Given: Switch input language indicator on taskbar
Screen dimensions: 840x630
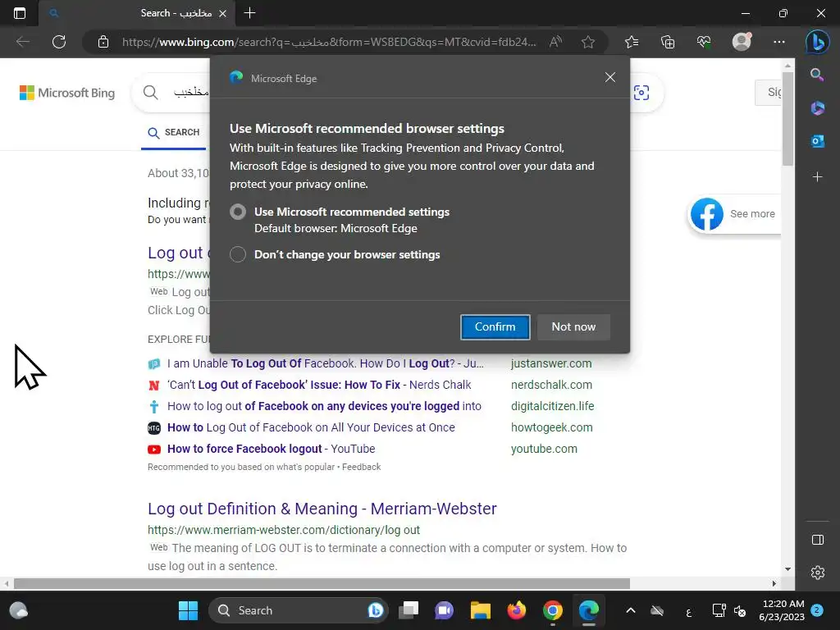Looking at the screenshot, I should click(689, 611).
